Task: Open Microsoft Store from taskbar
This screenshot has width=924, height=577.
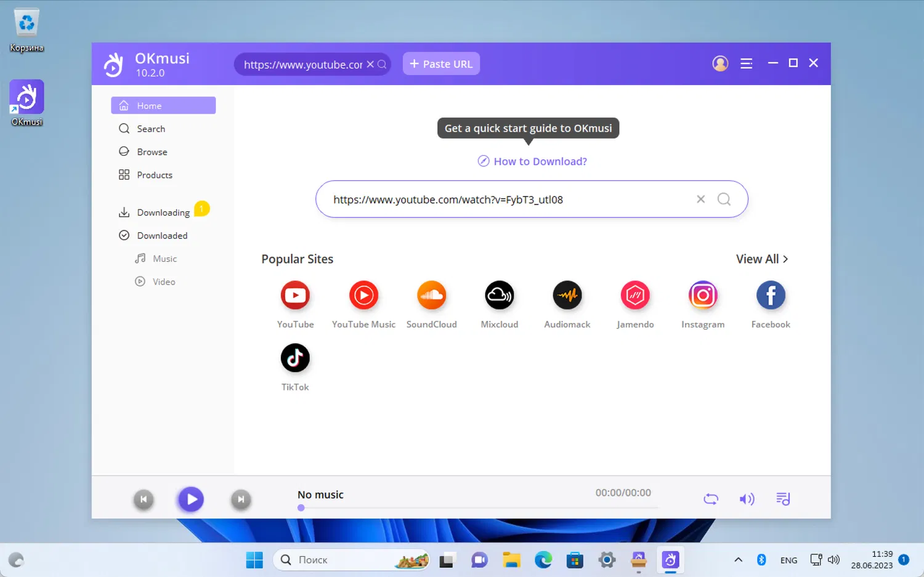Action: [x=575, y=560]
